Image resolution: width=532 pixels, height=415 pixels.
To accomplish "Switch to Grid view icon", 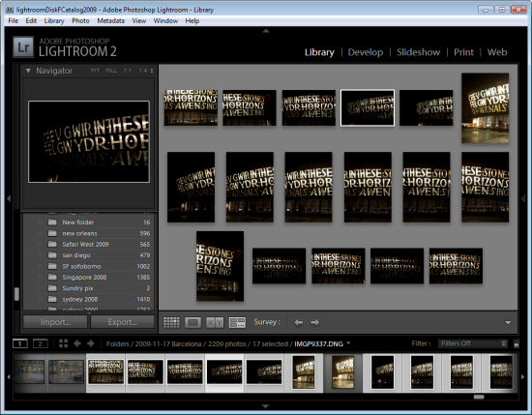I will pyautogui.click(x=171, y=322).
